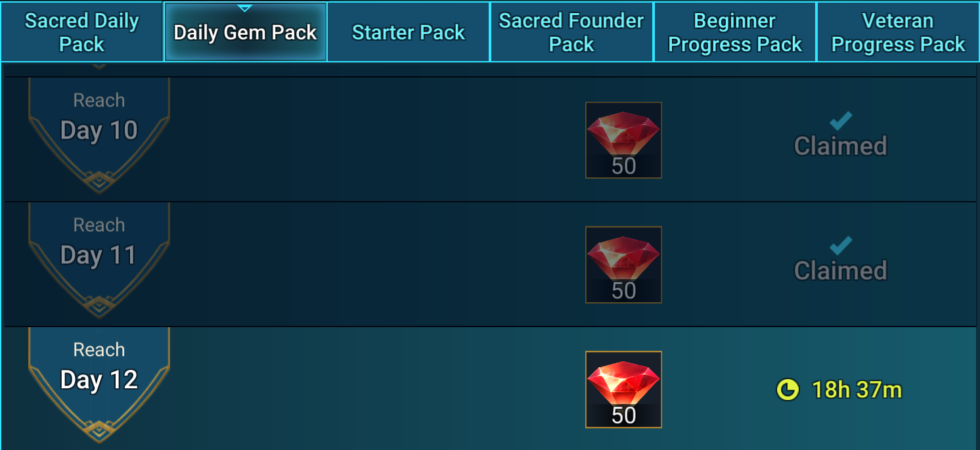The width and height of the screenshot is (980, 450).
Task: Open the Sacred Daily Pack tab
Action: tap(82, 32)
